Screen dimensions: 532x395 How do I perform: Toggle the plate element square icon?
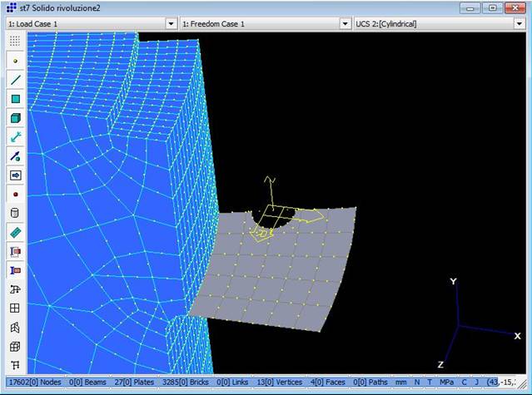[15, 99]
